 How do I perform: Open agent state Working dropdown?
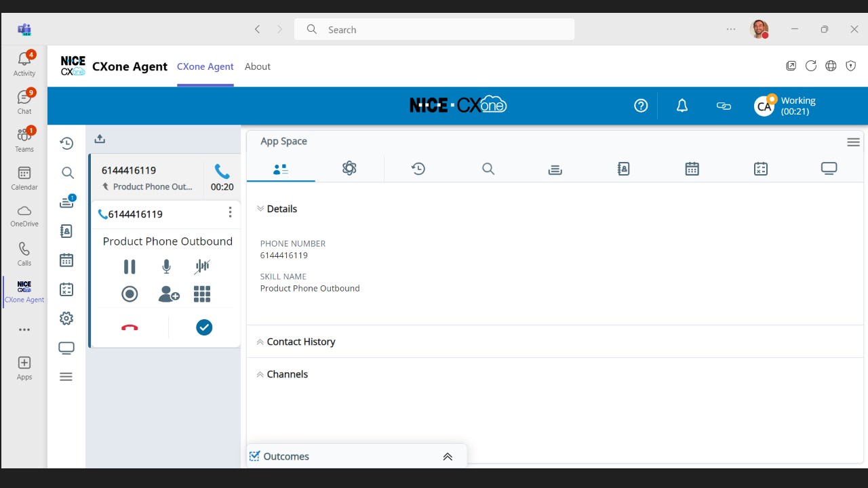785,106
